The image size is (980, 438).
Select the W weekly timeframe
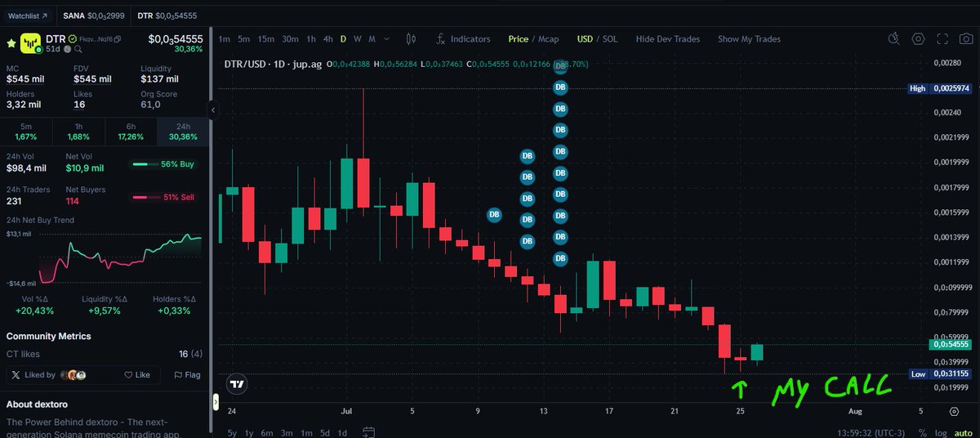click(x=358, y=38)
